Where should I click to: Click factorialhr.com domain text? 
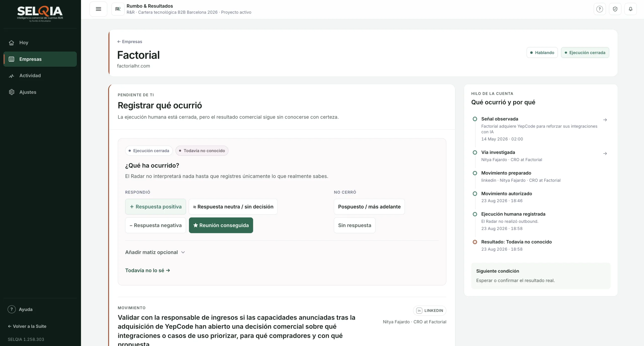[x=134, y=66]
